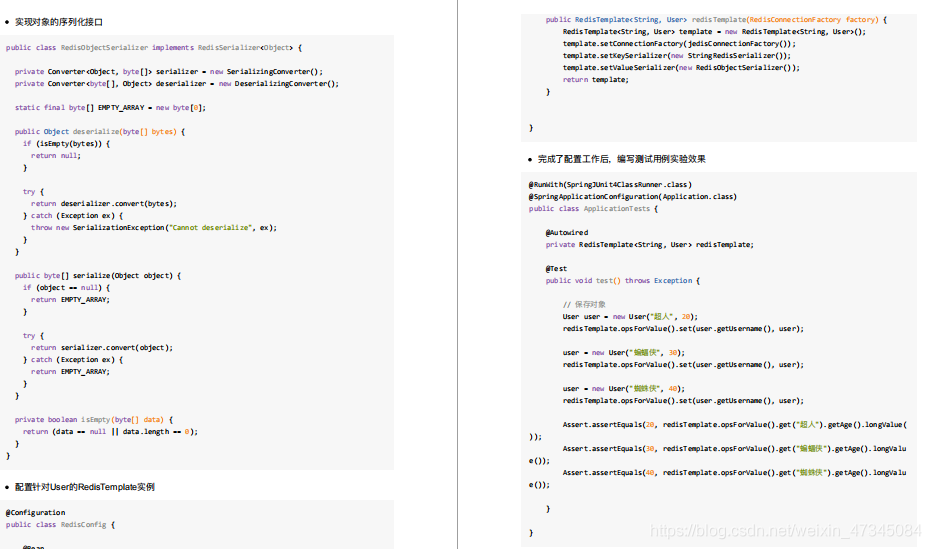Click the line "public void test() throws Exception {"

point(623,281)
